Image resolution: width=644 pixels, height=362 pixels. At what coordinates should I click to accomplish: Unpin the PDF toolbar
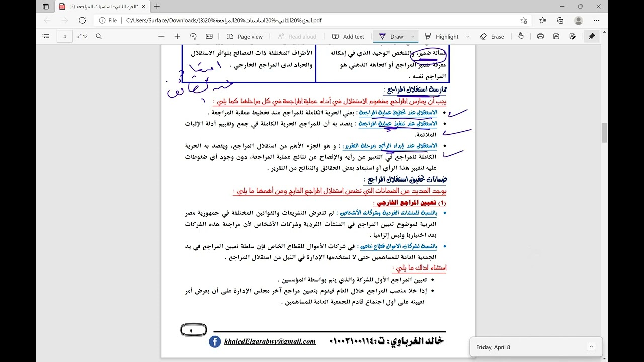[x=592, y=36]
